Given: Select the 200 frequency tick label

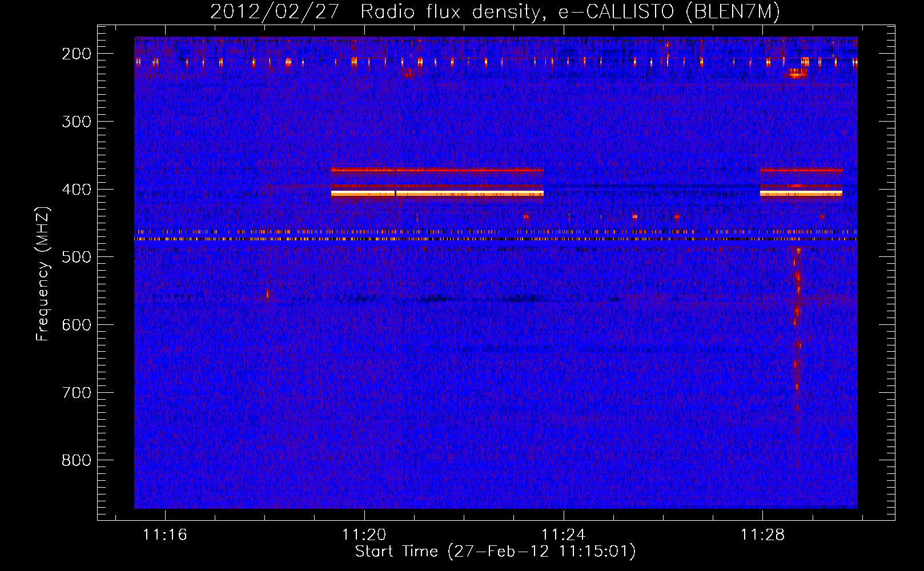Looking at the screenshot, I should pyautogui.click(x=76, y=54).
